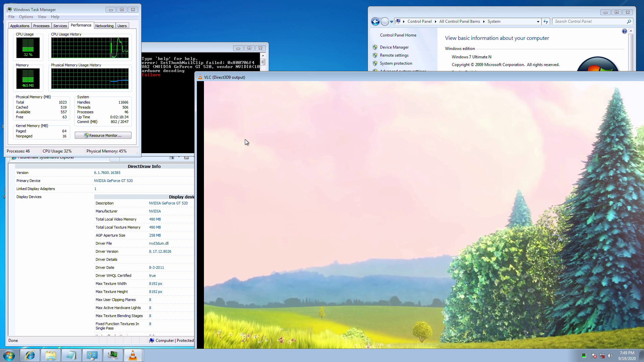Click the search magnifier in Control Panel
This screenshot has height=362, width=644.
629,21
